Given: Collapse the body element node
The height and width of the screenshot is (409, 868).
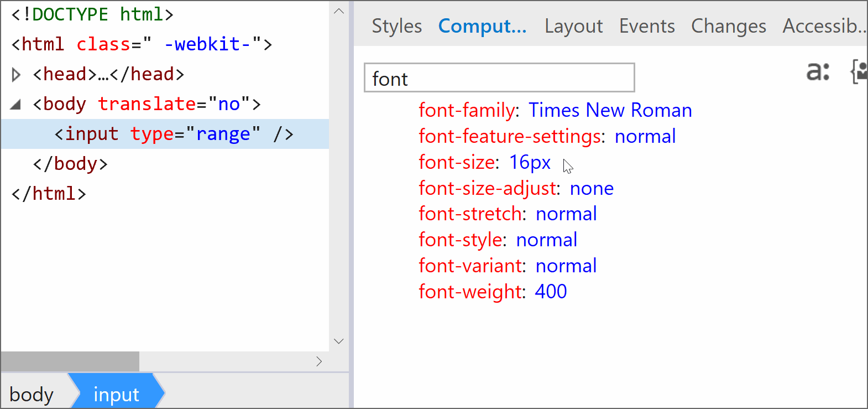Looking at the screenshot, I should (x=16, y=104).
